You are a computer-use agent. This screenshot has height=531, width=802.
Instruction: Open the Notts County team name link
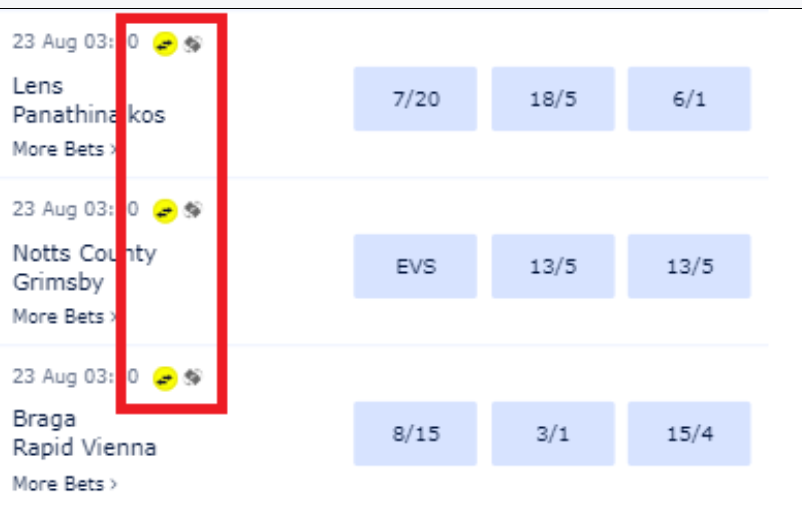pyautogui.click(x=84, y=254)
